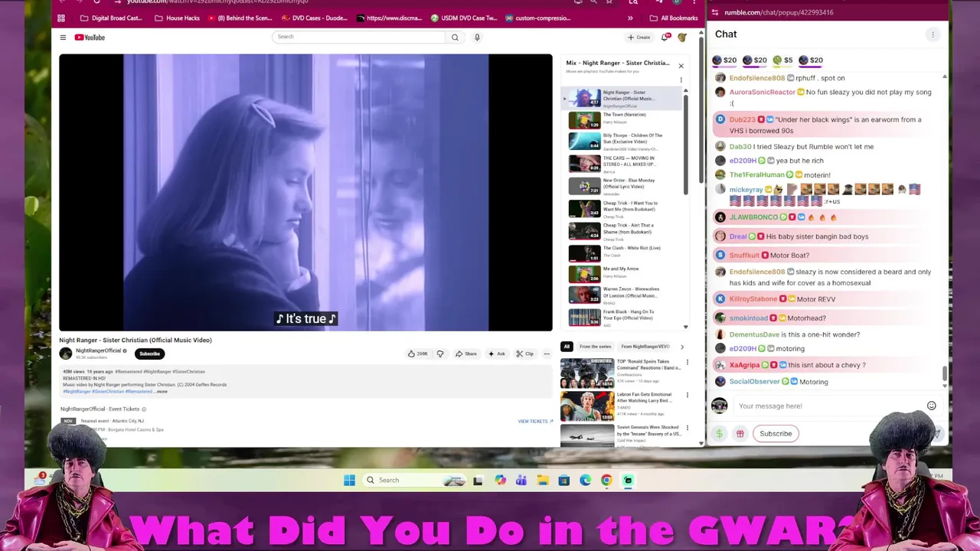Select the From NightRangerVEVO chip
The width and height of the screenshot is (980, 551).
coord(645,347)
